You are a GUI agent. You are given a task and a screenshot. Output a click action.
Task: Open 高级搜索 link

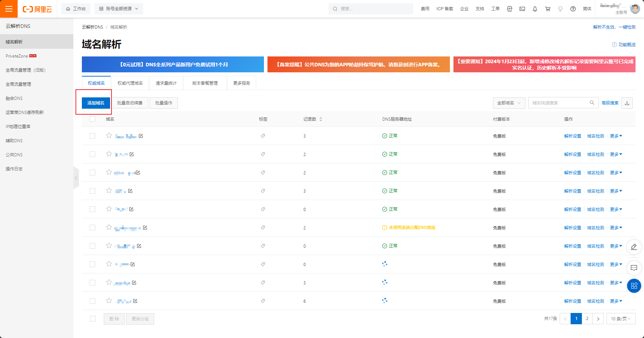coord(610,103)
